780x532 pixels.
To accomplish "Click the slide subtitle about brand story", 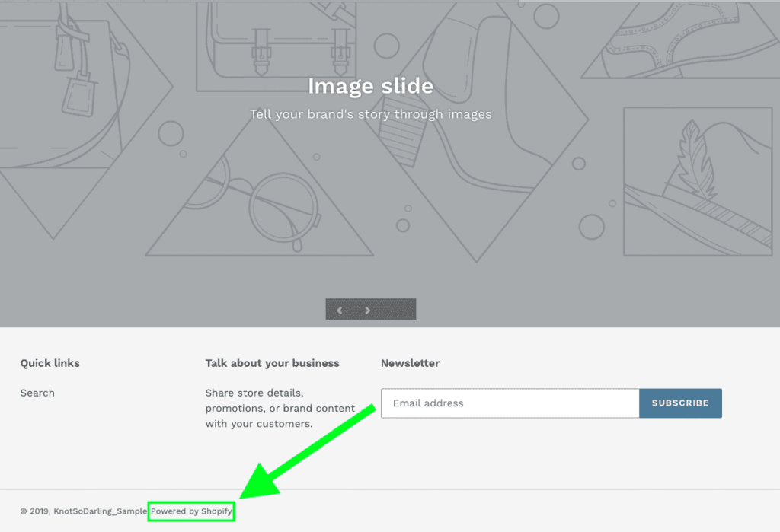I will pos(370,114).
